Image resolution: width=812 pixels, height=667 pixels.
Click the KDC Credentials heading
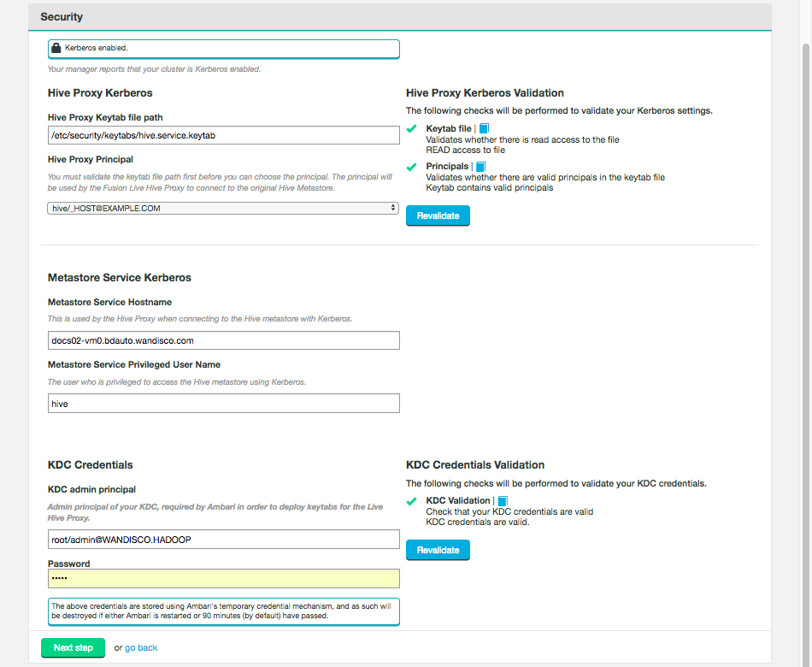pos(90,465)
